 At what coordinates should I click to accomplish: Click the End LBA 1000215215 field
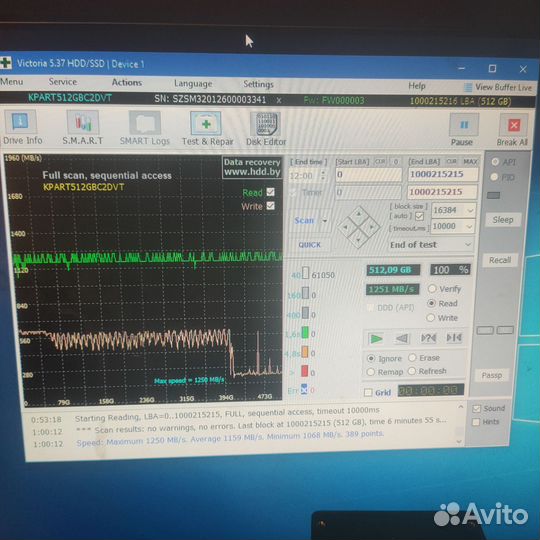coord(443,174)
